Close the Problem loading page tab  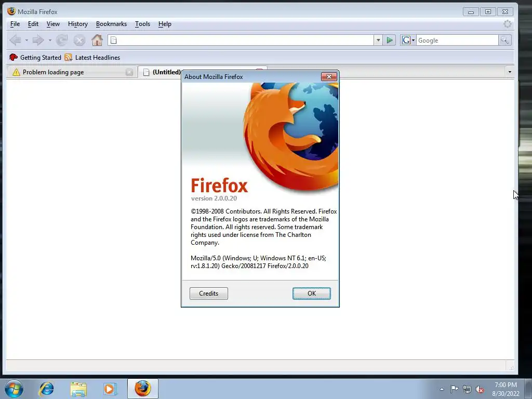click(129, 72)
